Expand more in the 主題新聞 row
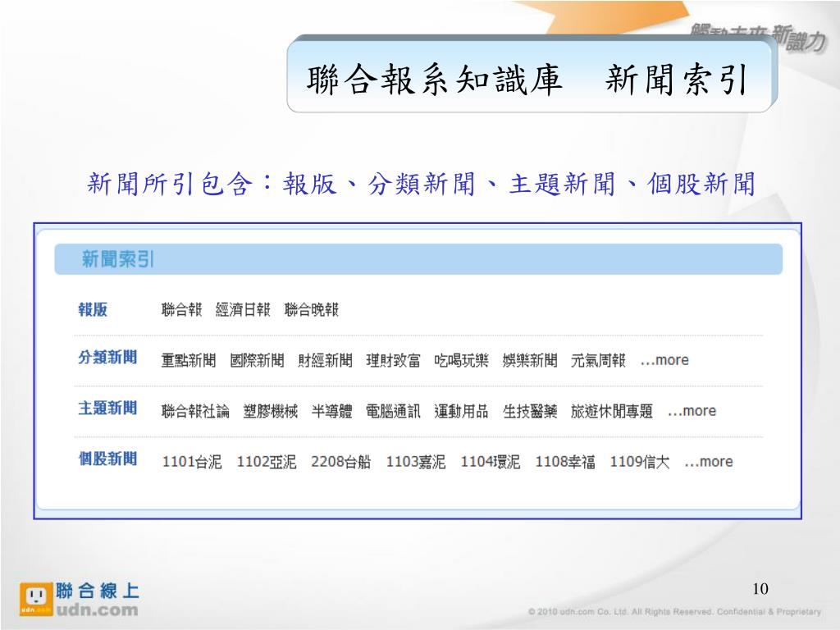 tap(692, 412)
